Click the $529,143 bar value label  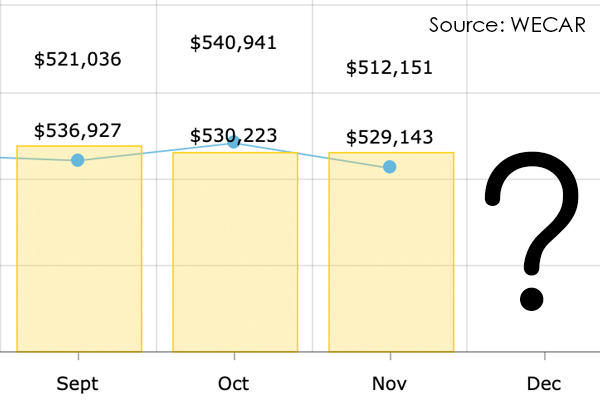tap(390, 137)
